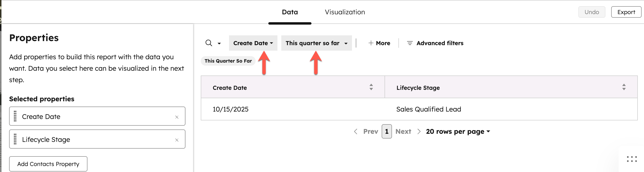Click the Export button
Screen dimensions: 644x172
(626, 12)
